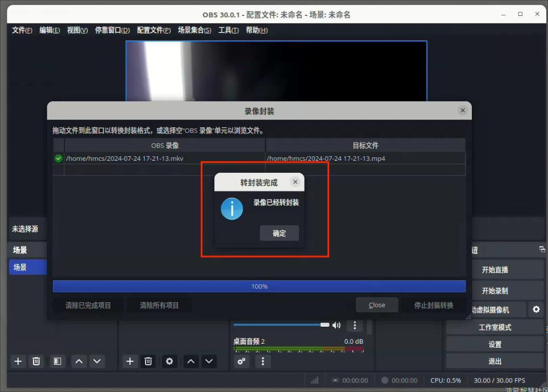
Task: Click the 100% remux progress bar
Action: point(259,286)
